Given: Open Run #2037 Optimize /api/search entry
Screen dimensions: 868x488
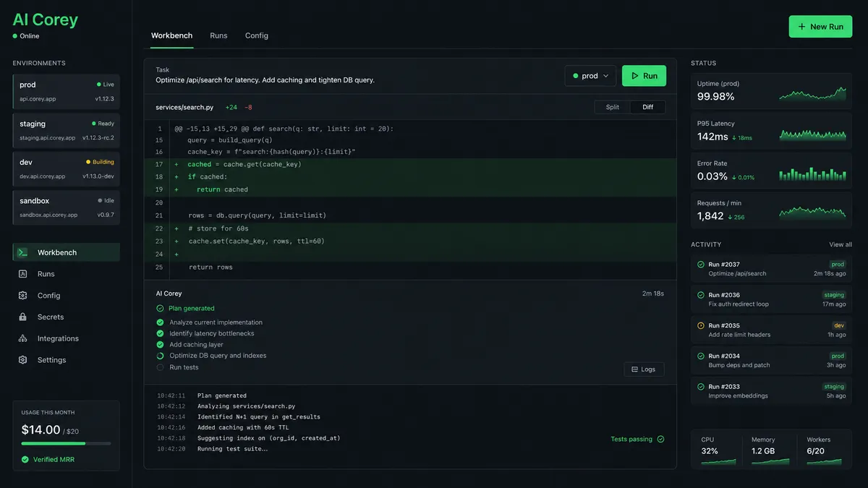Looking at the screenshot, I should [771, 269].
